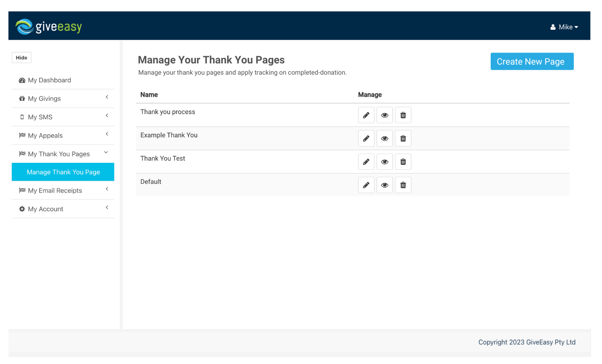Expand My Givings chevron
The width and height of the screenshot is (602, 364).
pos(107,97)
